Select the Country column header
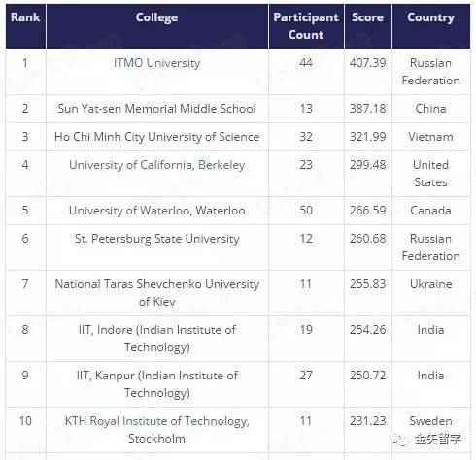 click(430, 17)
